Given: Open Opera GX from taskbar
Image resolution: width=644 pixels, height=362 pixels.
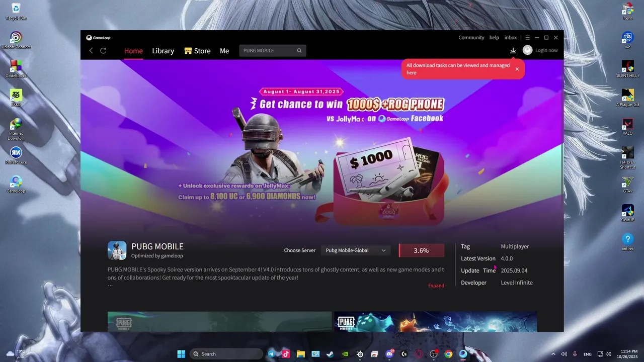Looking at the screenshot, I should [x=419, y=354].
